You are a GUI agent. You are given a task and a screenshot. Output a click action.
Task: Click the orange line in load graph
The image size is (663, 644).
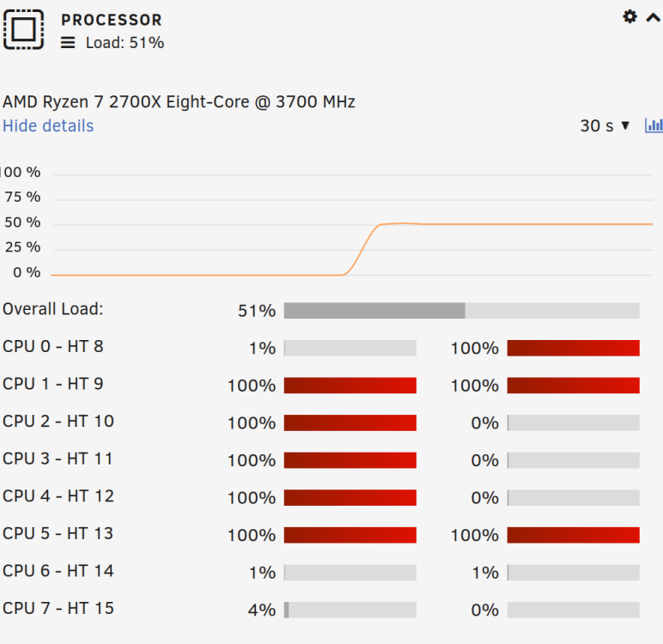[508, 224]
